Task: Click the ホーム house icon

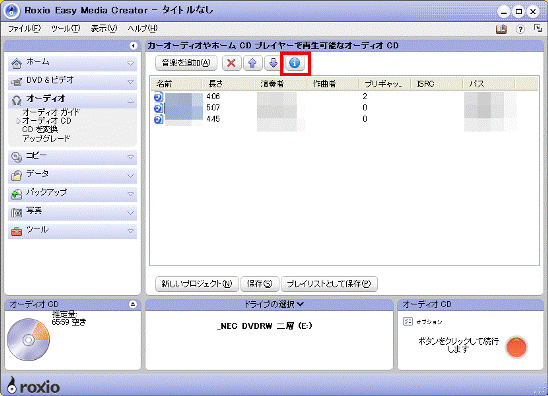Action: point(16,64)
